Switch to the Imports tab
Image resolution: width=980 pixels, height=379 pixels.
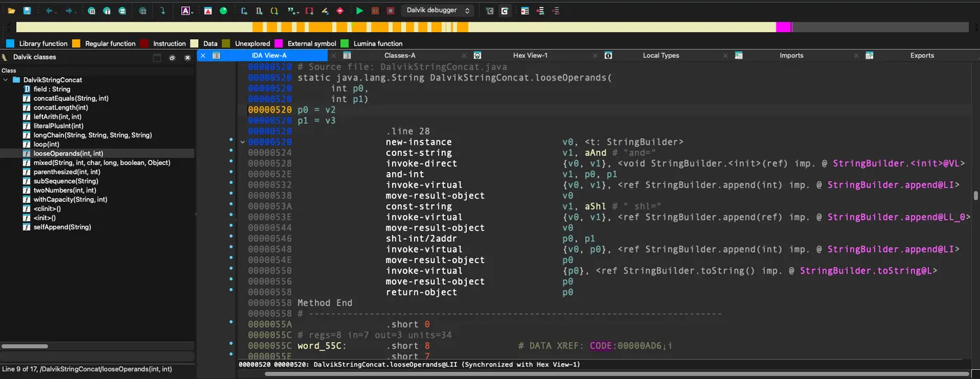[792, 55]
